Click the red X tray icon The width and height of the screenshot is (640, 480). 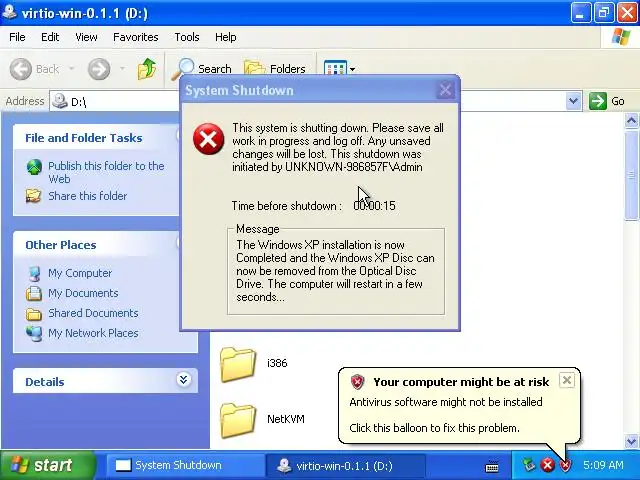tap(547, 465)
